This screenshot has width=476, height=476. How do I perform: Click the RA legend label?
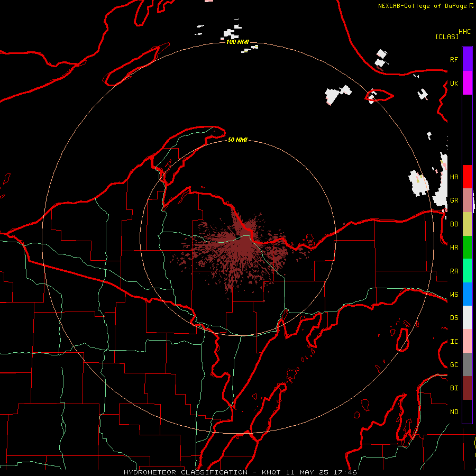click(454, 271)
